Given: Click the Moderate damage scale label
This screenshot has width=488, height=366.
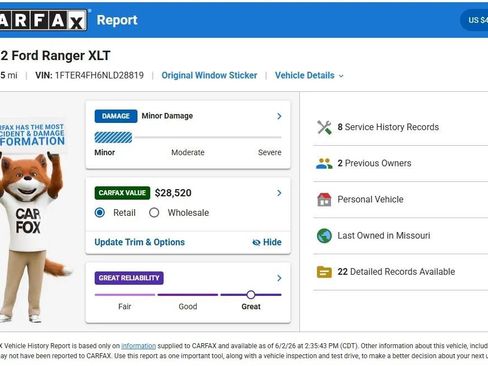Looking at the screenshot, I should click(188, 152).
